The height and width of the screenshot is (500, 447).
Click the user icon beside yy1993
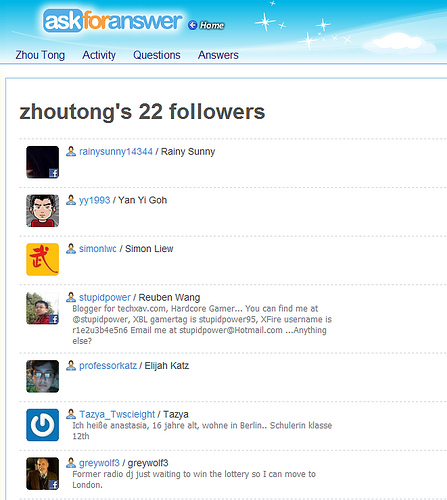point(71,200)
